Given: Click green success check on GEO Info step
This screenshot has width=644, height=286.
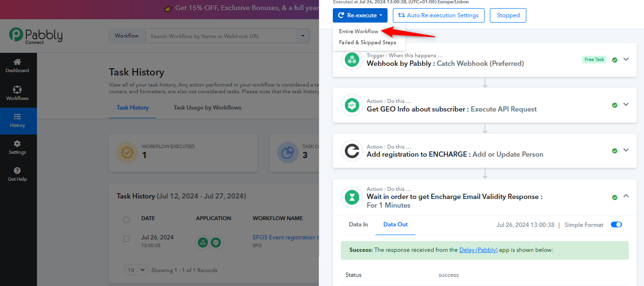Looking at the screenshot, I should pos(615,105).
